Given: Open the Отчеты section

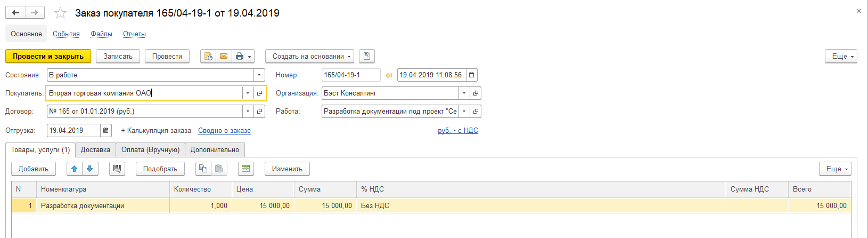Looking at the screenshot, I should click(134, 34).
